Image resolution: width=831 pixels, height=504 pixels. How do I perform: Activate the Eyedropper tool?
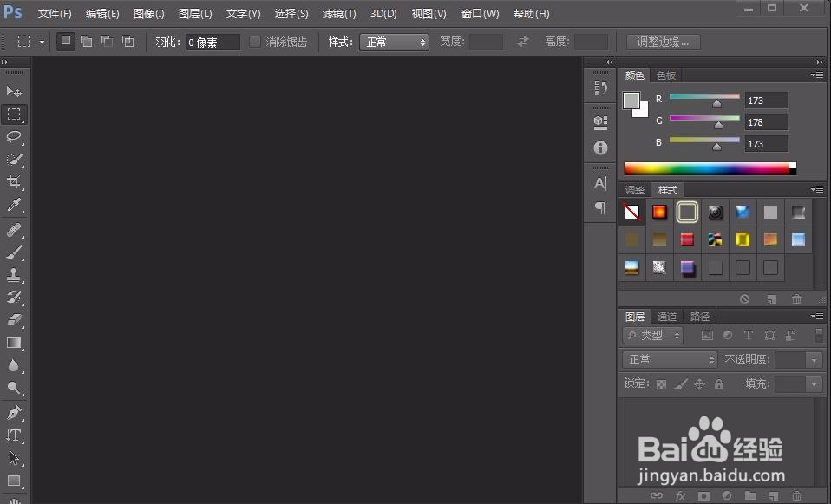coord(15,206)
